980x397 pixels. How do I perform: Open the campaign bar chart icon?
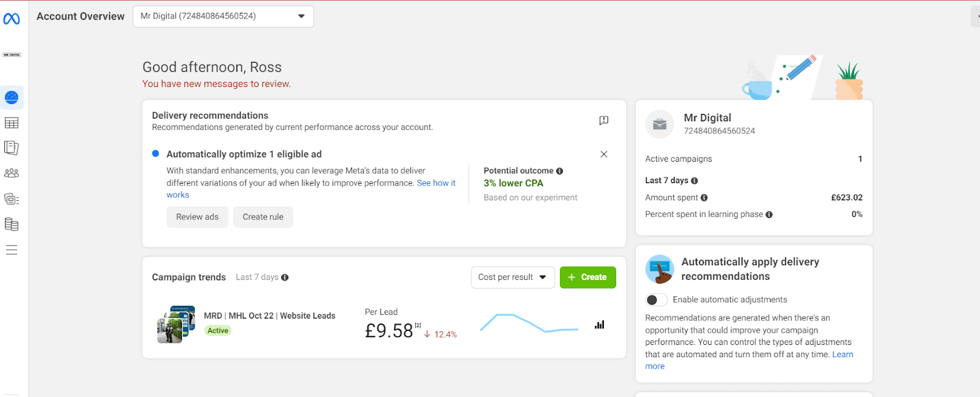(x=599, y=325)
